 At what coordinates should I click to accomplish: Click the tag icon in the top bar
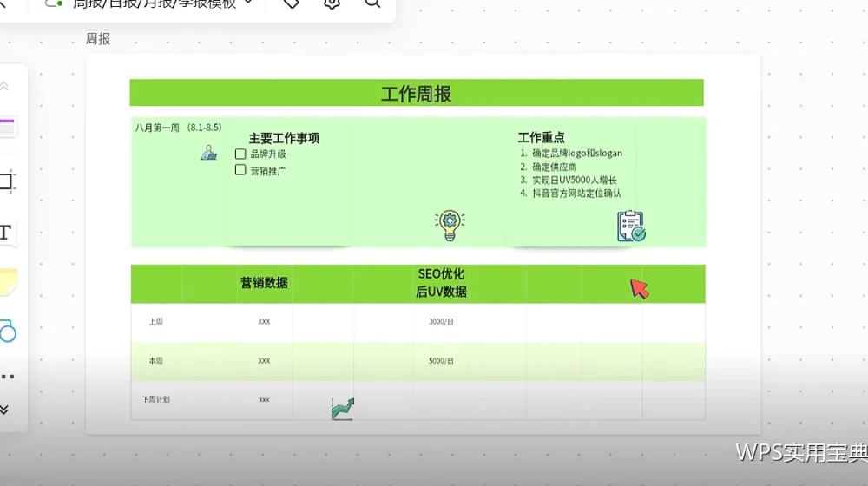point(291,3)
